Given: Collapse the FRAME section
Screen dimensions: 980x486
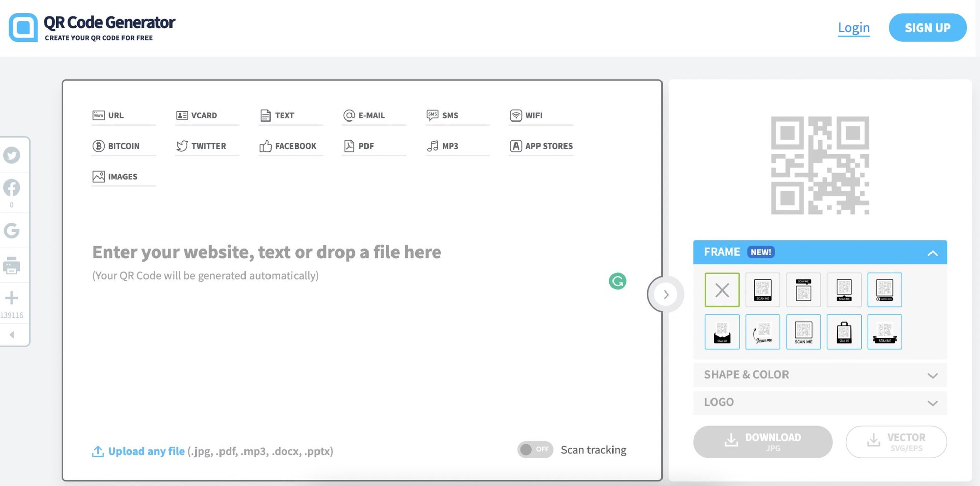Looking at the screenshot, I should [820, 252].
